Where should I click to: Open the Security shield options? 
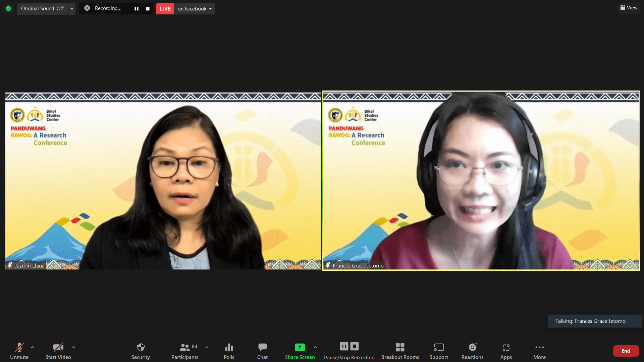(x=141, y=351)
